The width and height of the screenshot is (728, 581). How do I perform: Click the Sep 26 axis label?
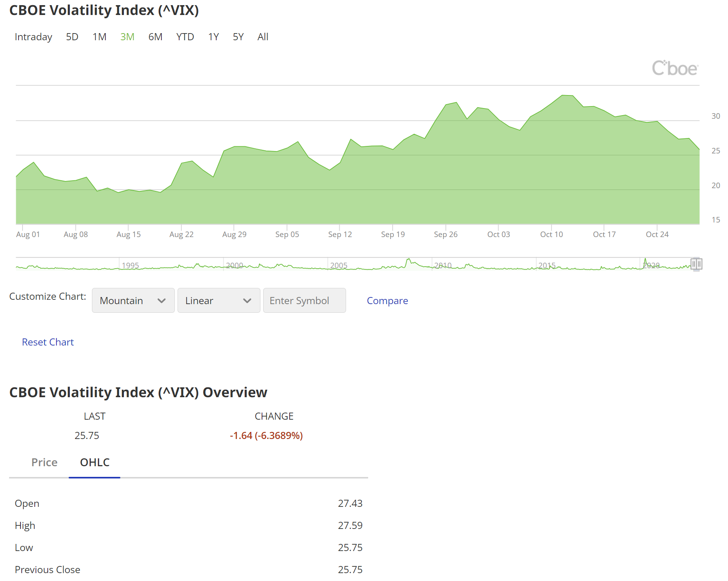(x=446, y=234)
